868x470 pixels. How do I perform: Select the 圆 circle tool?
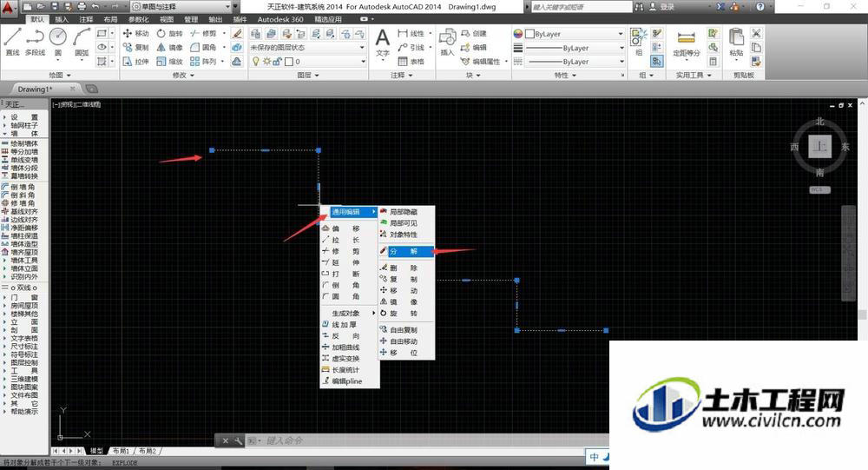pos(58,42)
